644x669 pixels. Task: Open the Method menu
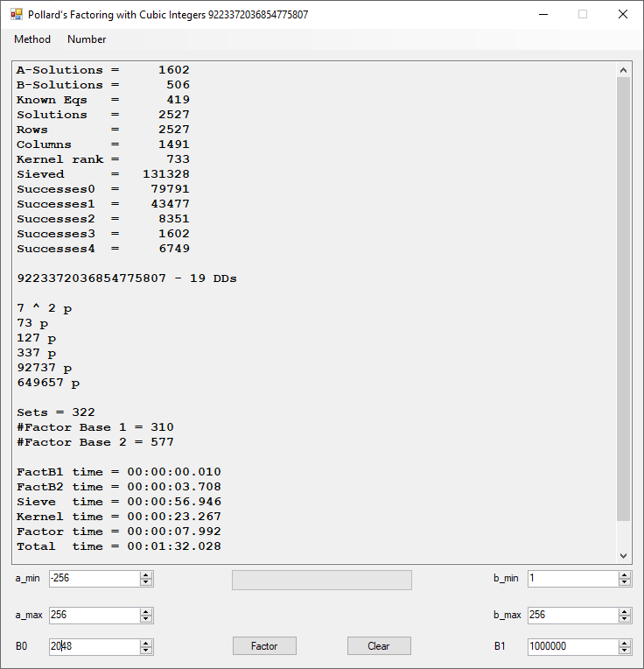32,39
